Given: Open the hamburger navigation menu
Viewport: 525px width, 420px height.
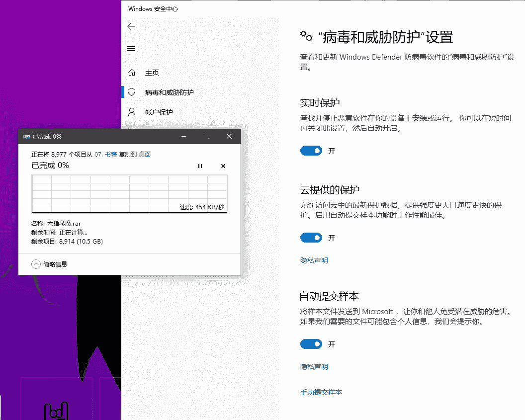Looking at the screenshot, I should [131, 49].
